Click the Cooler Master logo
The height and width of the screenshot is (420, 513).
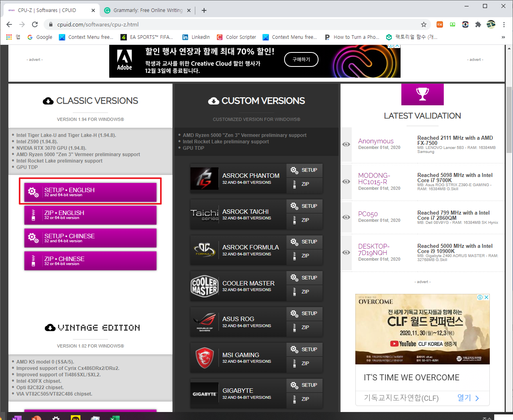click(204, 286)
